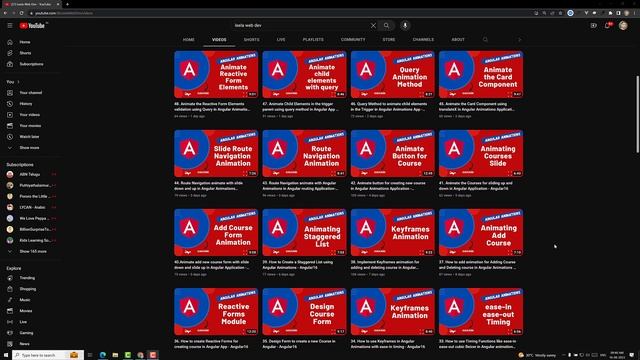Viewport: 640px width, 360px height.
Task: Activate voice search microphone
Action: 405,25
